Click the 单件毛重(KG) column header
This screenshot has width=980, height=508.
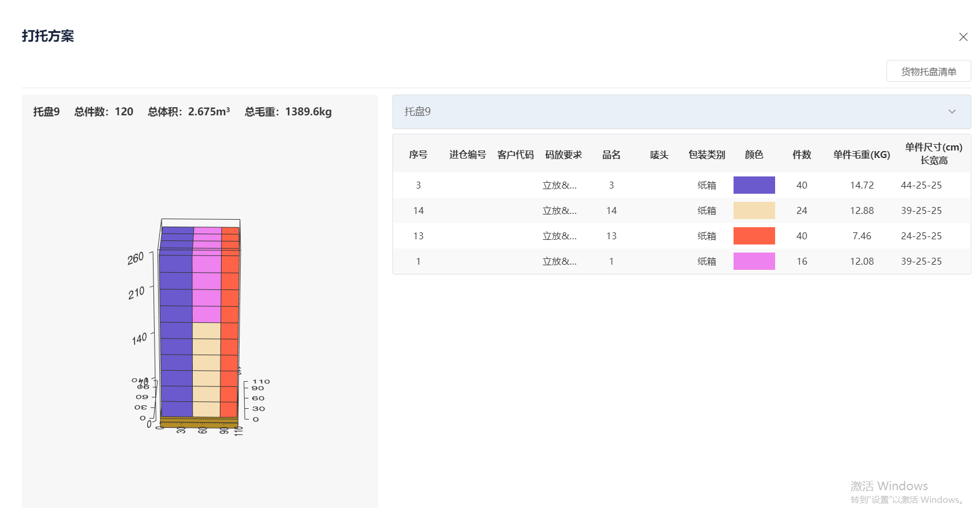click(861, 155)
